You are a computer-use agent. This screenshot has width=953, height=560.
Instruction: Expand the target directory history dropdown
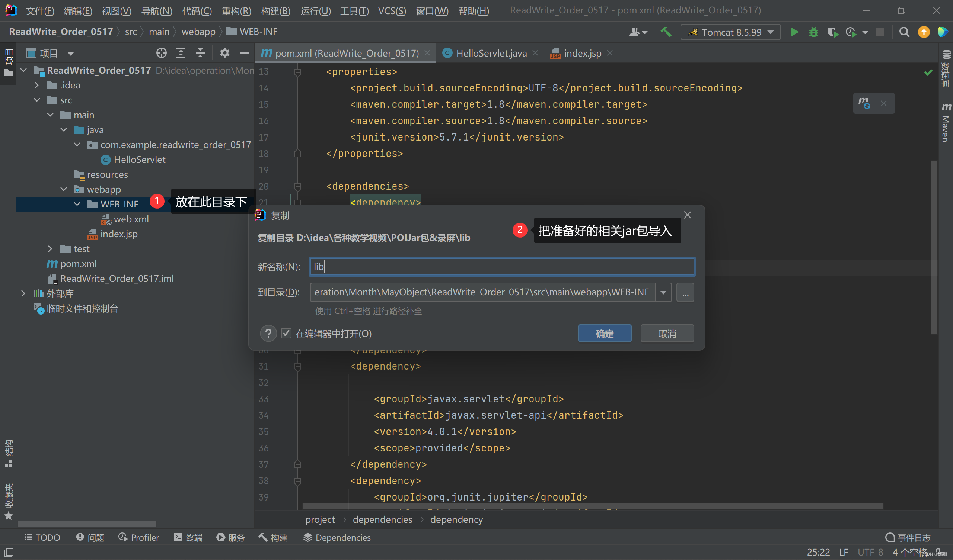[663, 292]
